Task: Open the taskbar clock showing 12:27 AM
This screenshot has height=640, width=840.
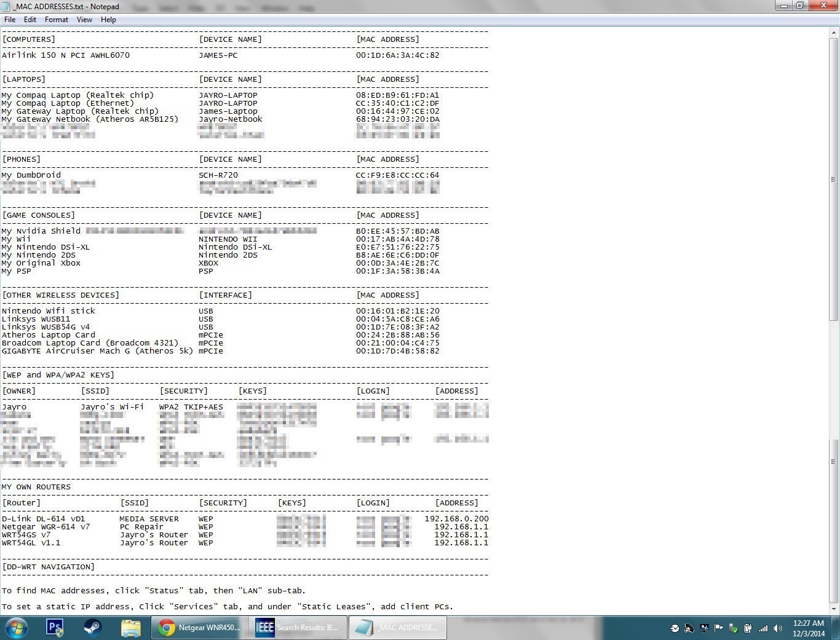Action: click(808, 628)
